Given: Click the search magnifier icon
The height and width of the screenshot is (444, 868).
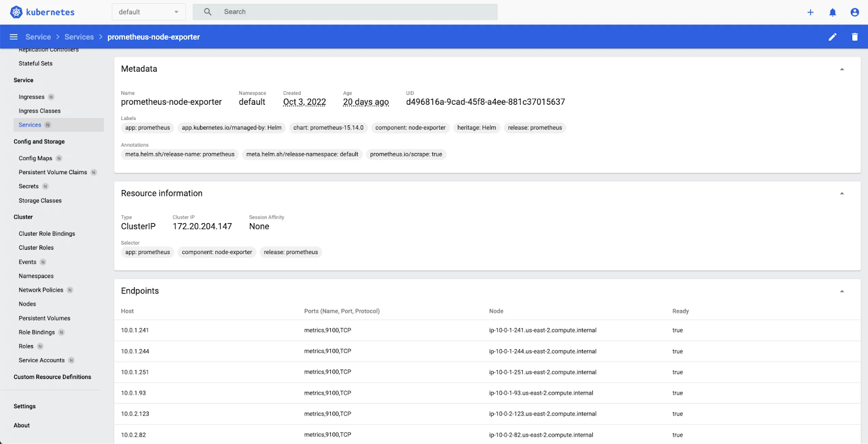Looking at the screenshot, I should coord(208,11).
